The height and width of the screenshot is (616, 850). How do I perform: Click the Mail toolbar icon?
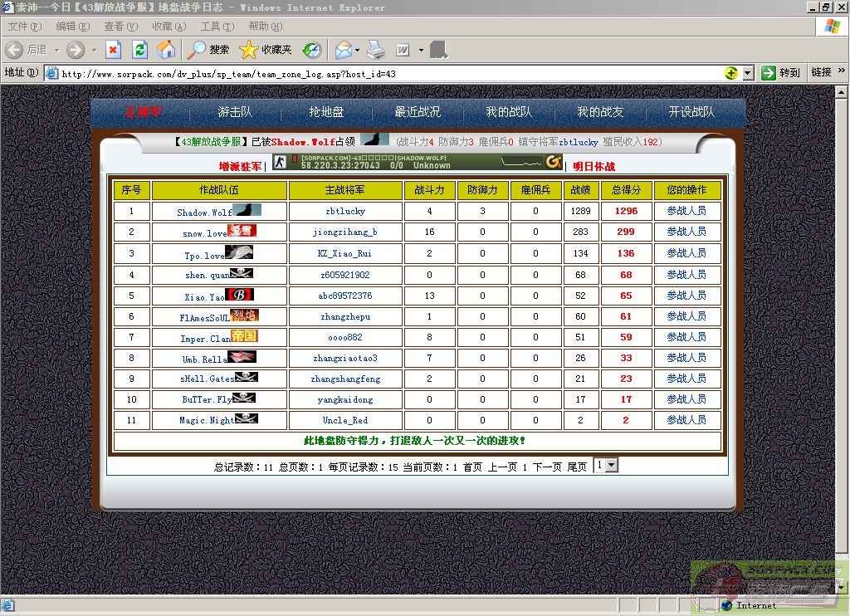pyautogui.click(x=343, y=50)
